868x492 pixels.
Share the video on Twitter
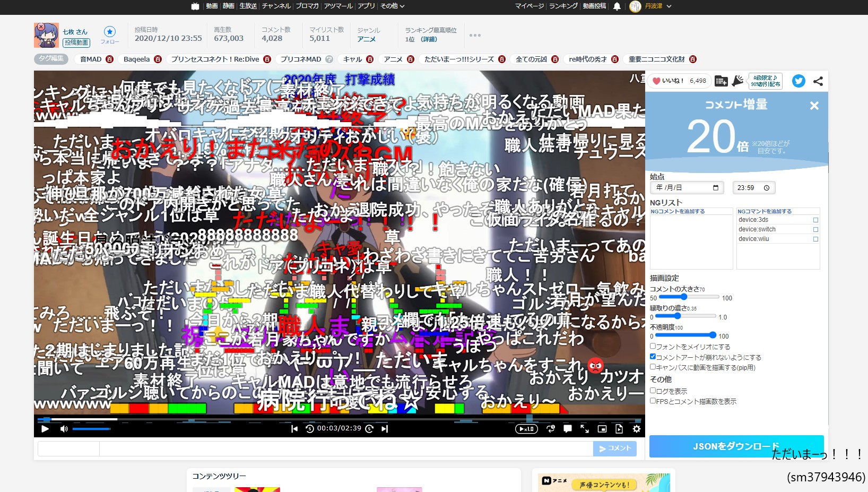click(798, 81)
